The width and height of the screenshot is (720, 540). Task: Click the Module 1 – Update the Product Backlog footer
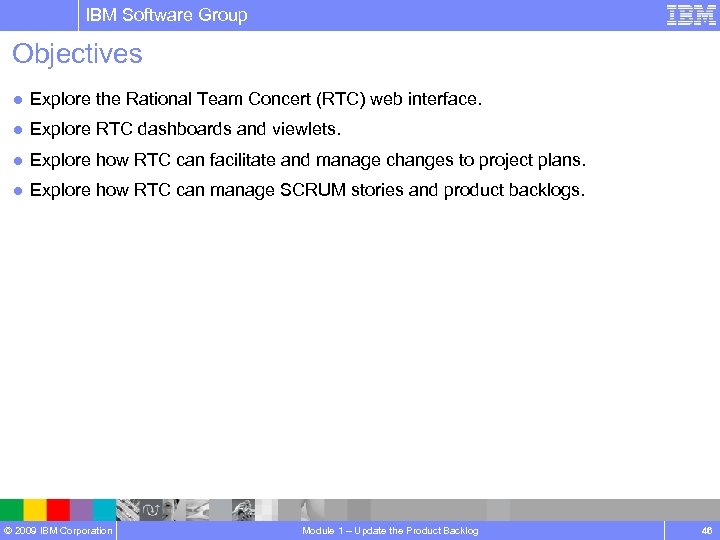[x=390, y=531]
